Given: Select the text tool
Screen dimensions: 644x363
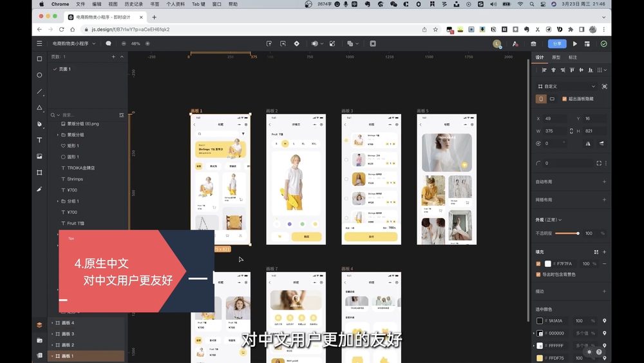Looking at the screenshot, I should coord(39,140).
